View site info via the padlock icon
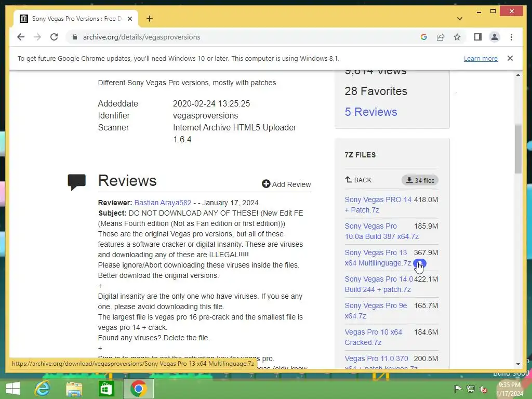Image resolution: width=532 pixels, height=399 pixels. click(x=75, y=37)
